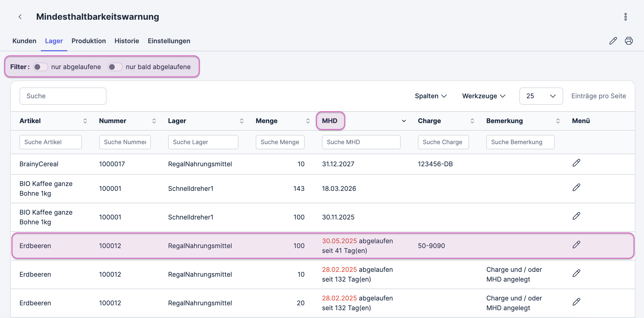
Task: Enable the 'nur bald abgelaufene' toggle
Action: (115, 67)
